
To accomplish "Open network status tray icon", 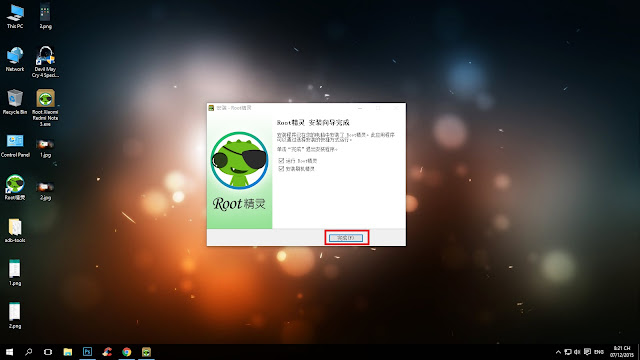I will (x=568, y=352).
